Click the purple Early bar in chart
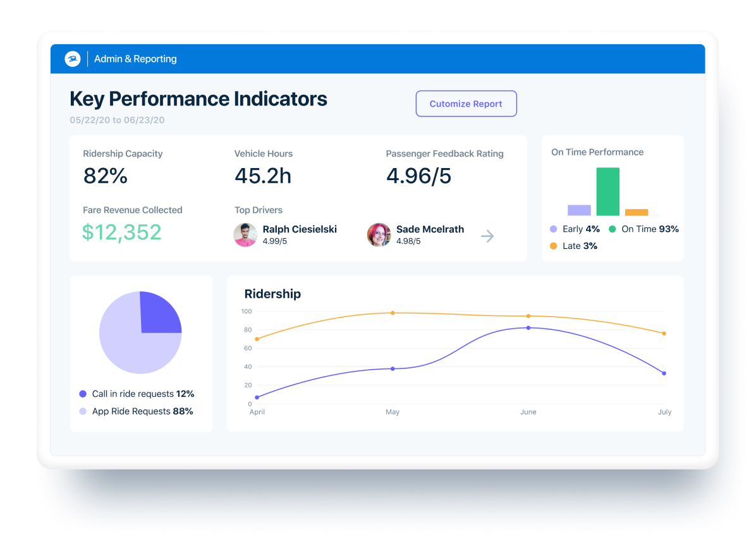Viewport: 756px width, 539px height. 579,210
